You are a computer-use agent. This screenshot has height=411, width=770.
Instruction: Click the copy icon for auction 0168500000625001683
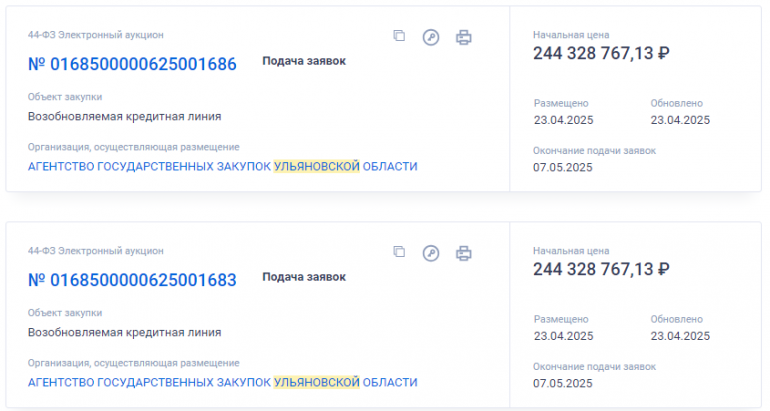(x=399, y=252)
